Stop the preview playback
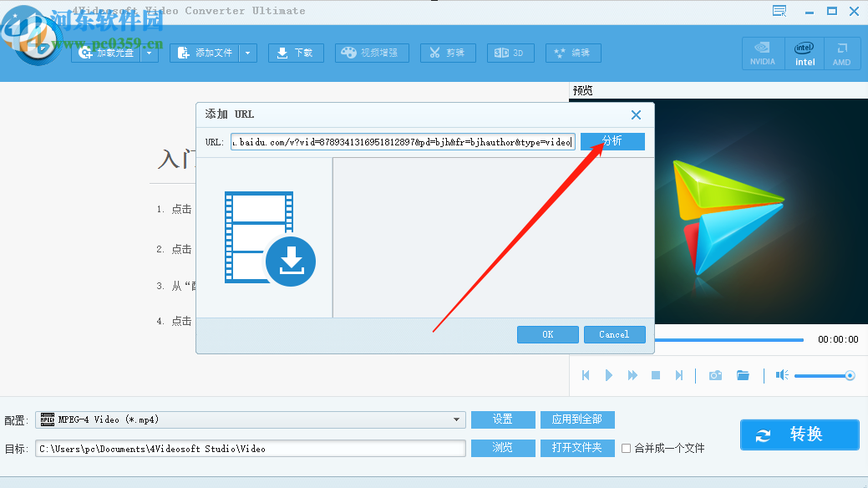The image size is (868, 488). pos(656,375)
